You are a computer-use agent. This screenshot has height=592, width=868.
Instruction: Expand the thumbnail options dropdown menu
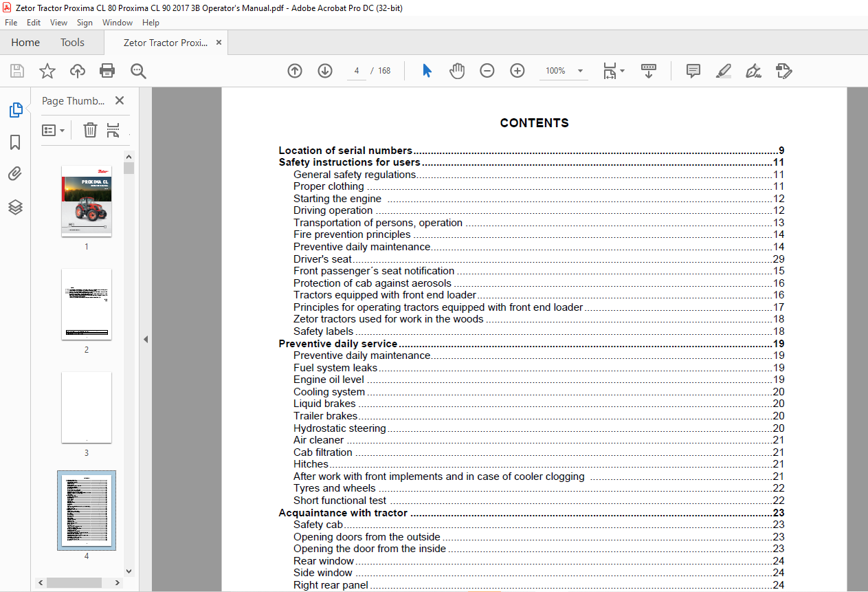(x=53, y=130)
